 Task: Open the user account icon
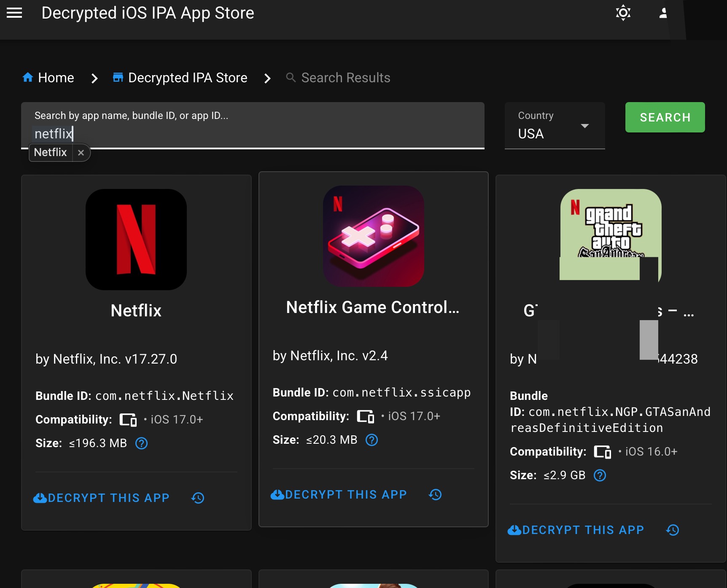point(663,13)
